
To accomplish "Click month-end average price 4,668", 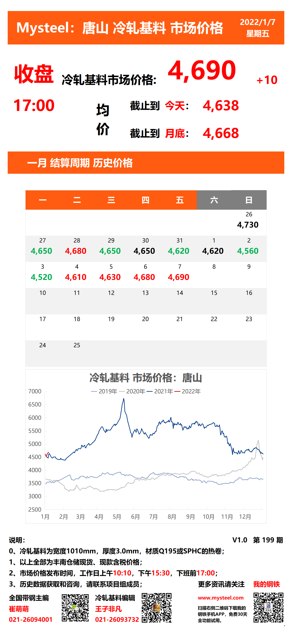I will (x=221, y=133).
